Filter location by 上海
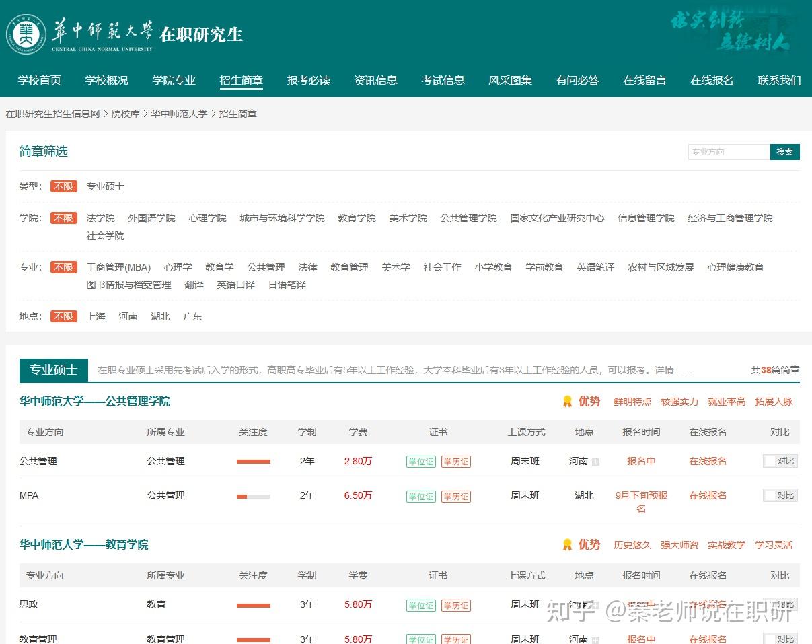 click(96, 316)
